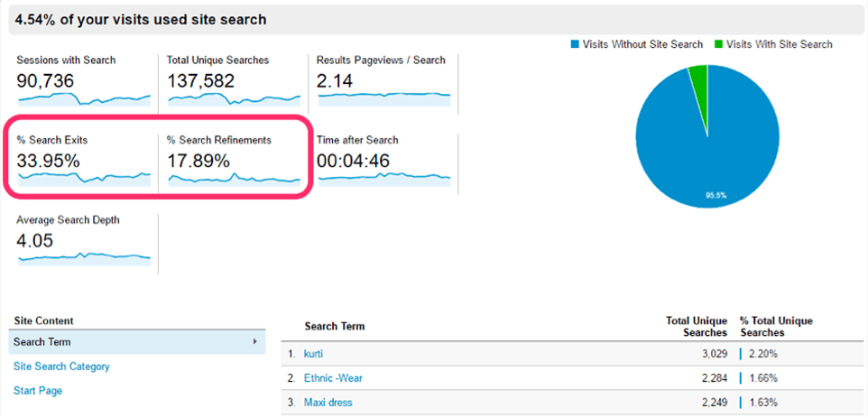868x418 pixels.
Task: Click the green Visits With Site Search legend swatch
Action: pos(718,44)
